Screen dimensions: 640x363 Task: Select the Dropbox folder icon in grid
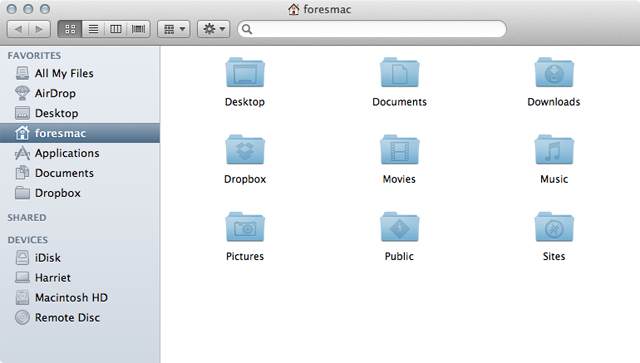(245, 150)
